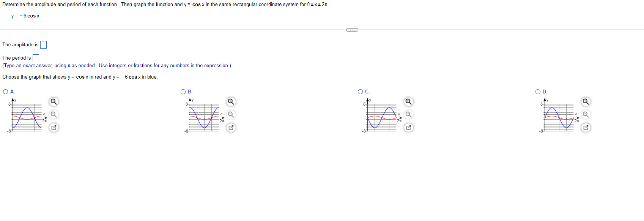Zoom in on graph option D

[585, 102]
